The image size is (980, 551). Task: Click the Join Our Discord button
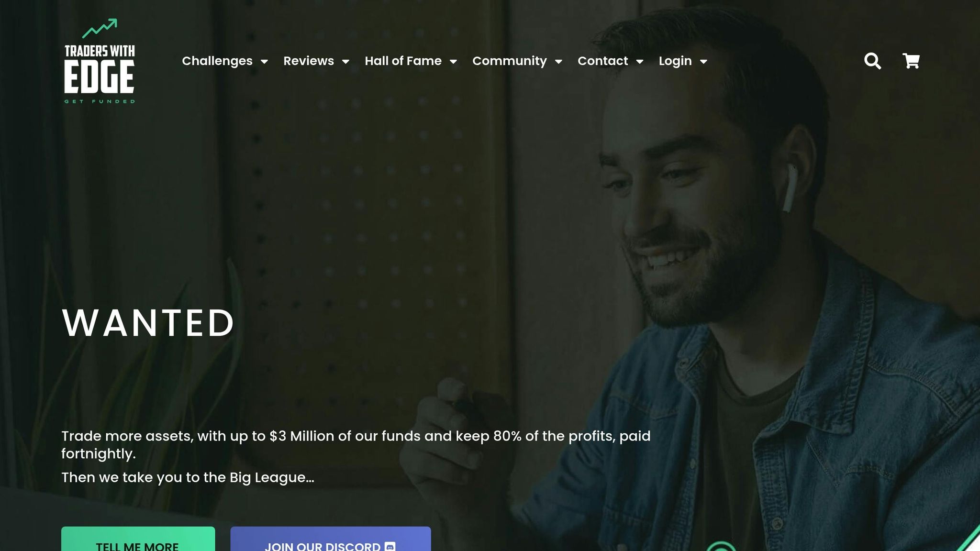point(331,539)
